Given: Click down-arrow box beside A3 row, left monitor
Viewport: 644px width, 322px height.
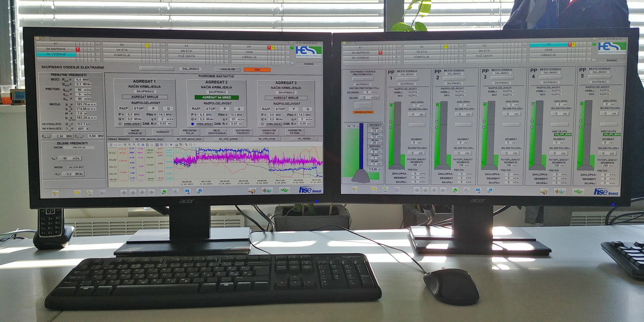Looking at the screenshot, I should coord(226,46).
